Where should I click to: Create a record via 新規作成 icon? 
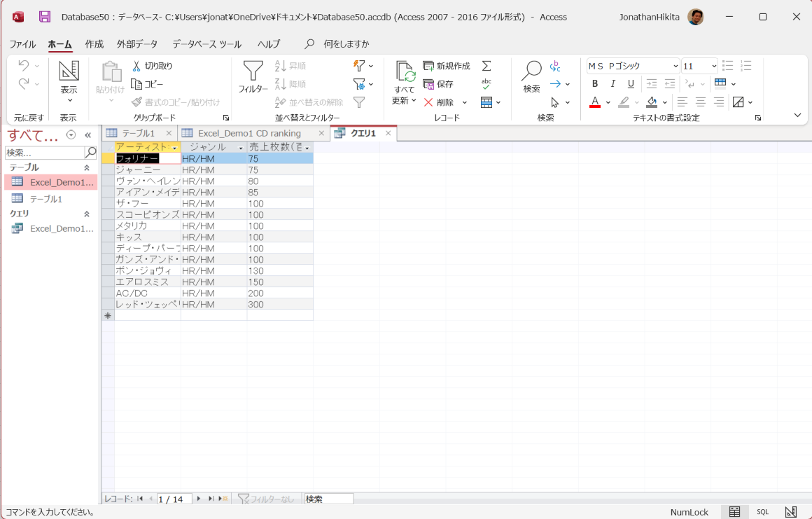pyautogui.click(x=428, y=65)
